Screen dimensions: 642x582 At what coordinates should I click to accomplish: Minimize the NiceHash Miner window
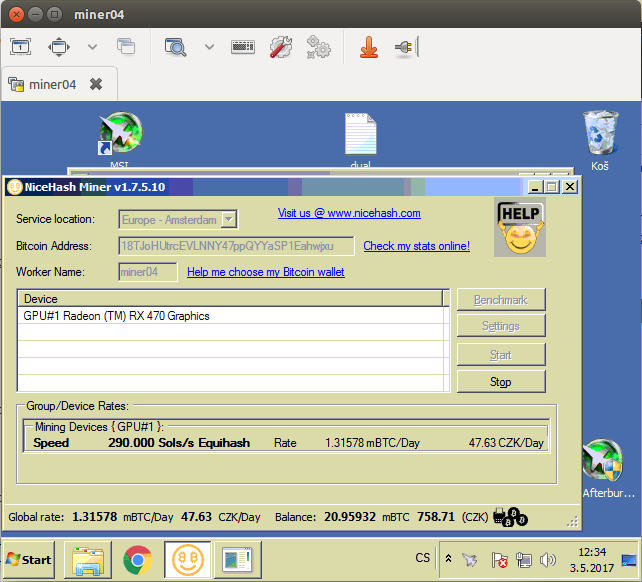pyautogui.click(x=534, y=187)
